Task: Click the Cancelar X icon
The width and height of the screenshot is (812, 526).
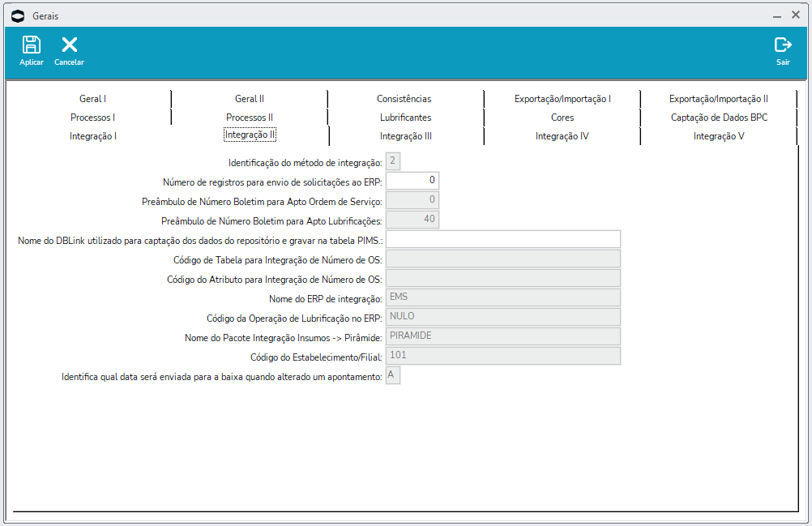Action: point(70,45)
